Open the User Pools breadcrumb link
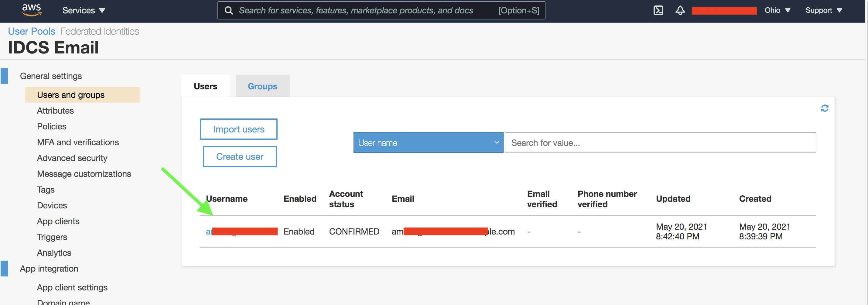 [x=31, y=31]
